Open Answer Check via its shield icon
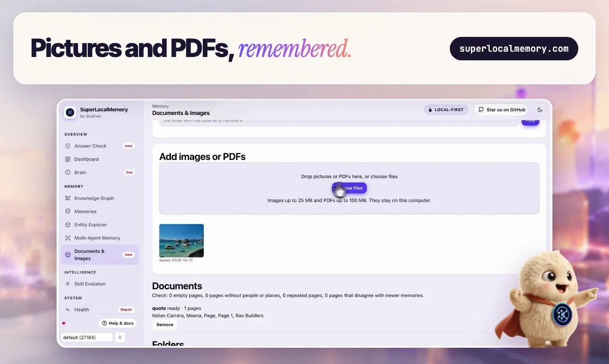This screenshot has width=609, height=364. (68, 146)
